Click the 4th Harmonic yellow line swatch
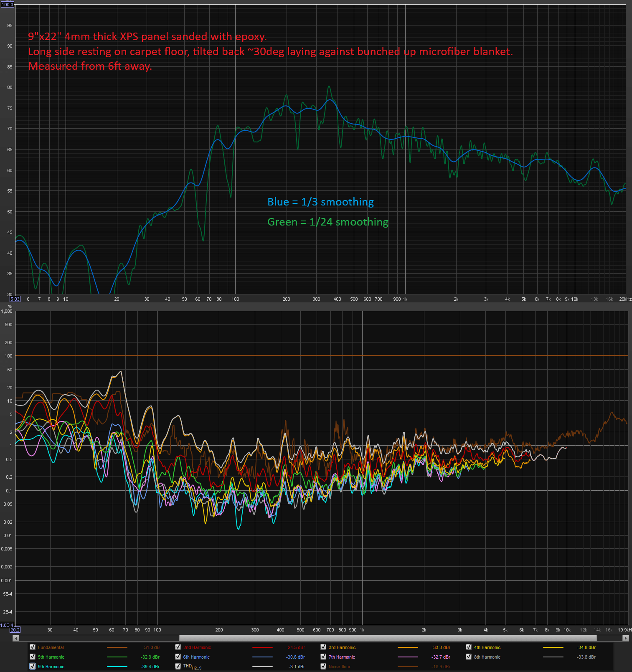This screenshot has width=632, height=672. coord(553,647)
